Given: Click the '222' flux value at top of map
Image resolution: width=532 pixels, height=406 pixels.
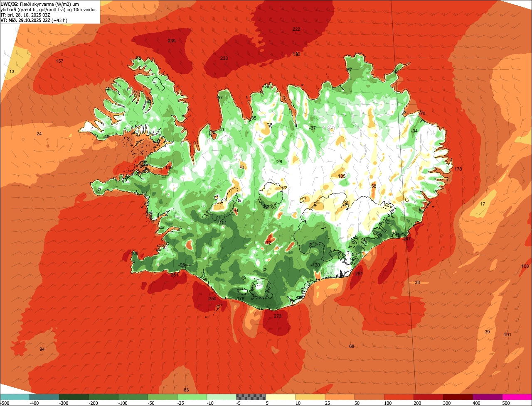Looking at the screenshot, I should [296, 29].
